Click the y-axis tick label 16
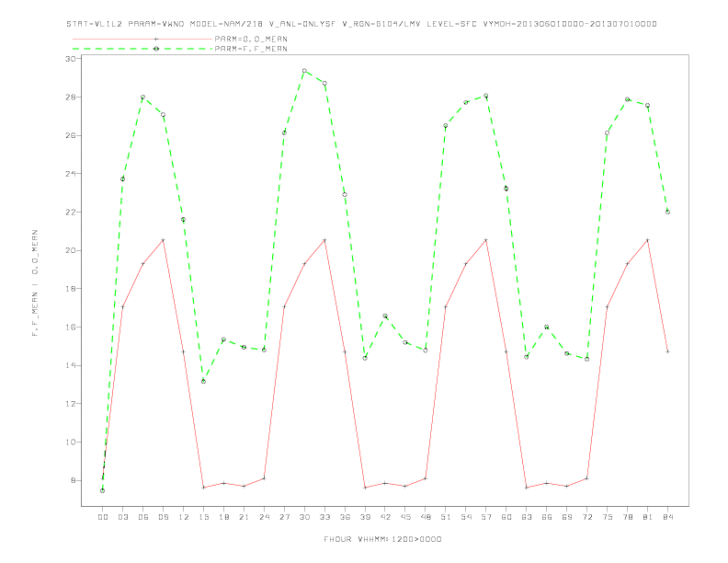The height and width of the screenshot is (563, 728). 71,327
